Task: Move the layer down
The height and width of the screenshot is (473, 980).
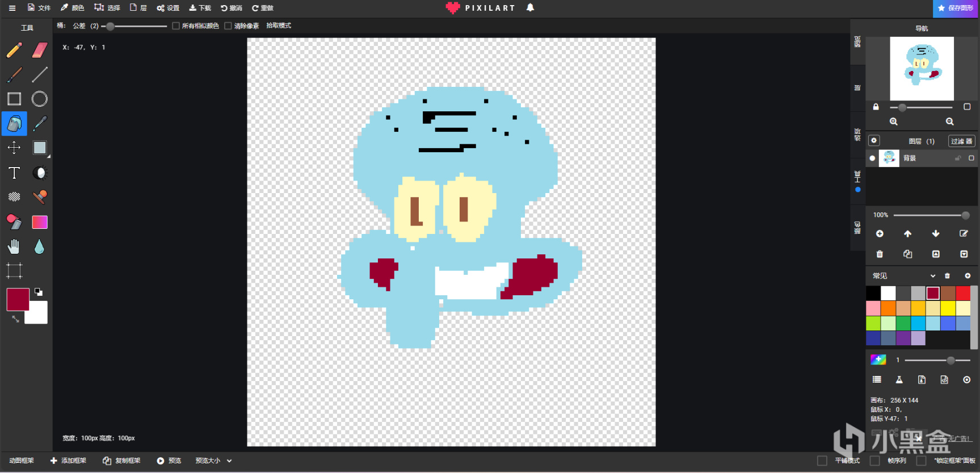Action: tap(936, 233)
